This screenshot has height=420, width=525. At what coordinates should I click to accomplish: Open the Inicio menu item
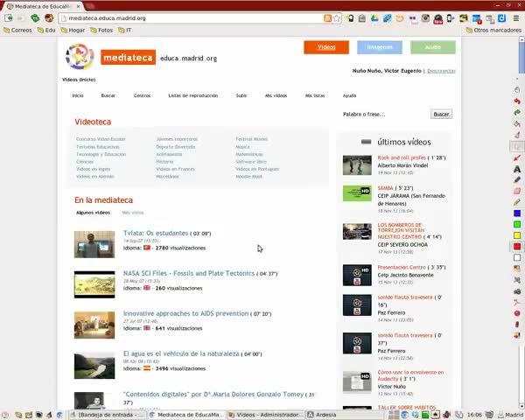click(x=78, y=95)
